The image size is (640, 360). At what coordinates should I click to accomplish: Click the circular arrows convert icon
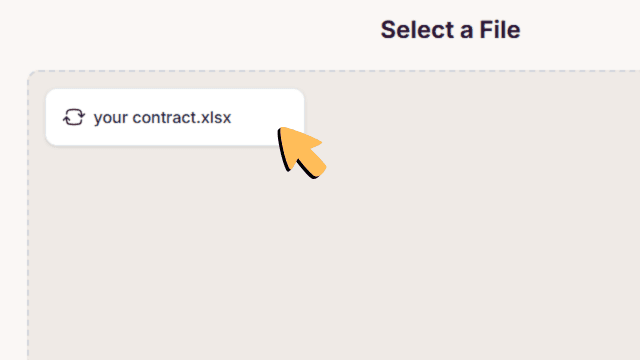[x=74, y=118]
